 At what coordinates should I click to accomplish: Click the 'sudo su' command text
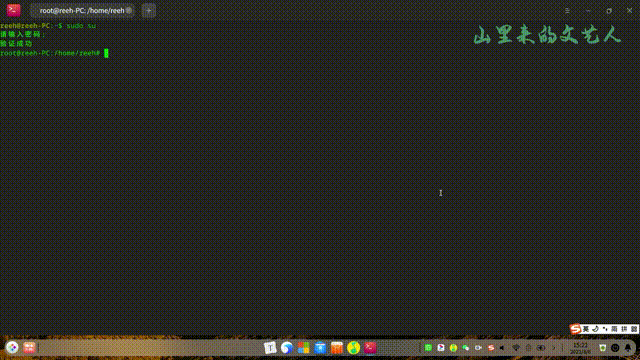click(81, 26)
